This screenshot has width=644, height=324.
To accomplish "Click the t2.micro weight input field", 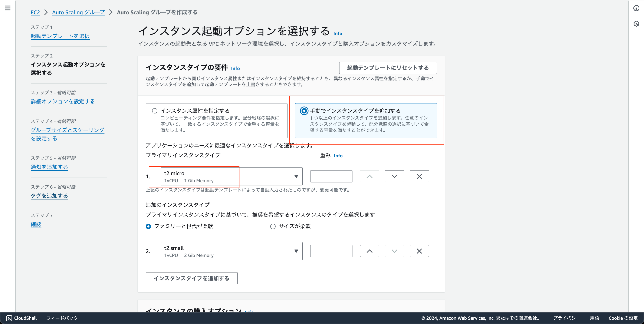I will tap(331, 176).
